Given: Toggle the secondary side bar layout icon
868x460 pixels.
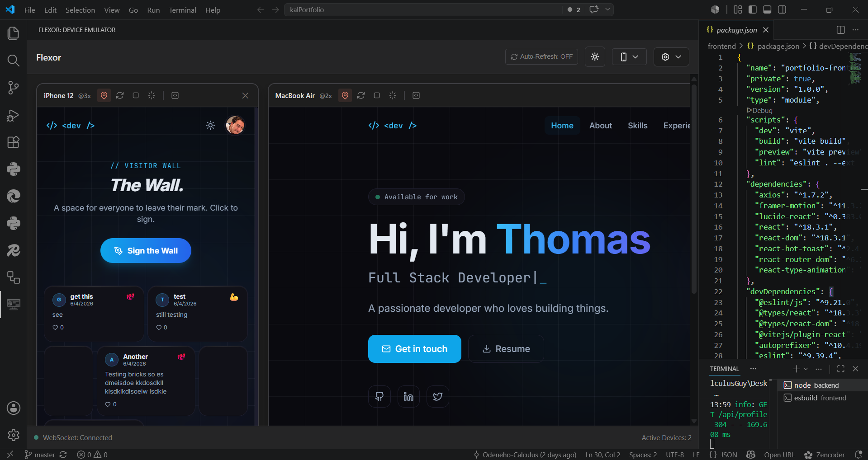Looking at the screenshot, I should 782,9.
